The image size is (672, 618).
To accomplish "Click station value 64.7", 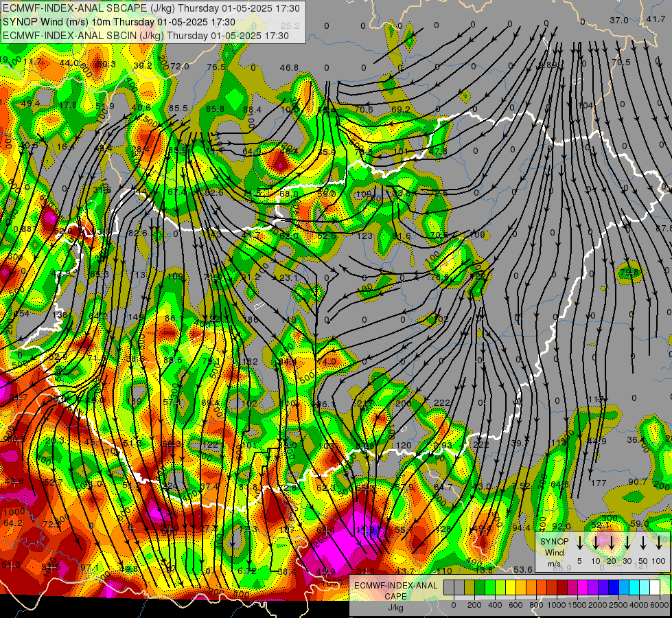I will click(x=442, y=488).
